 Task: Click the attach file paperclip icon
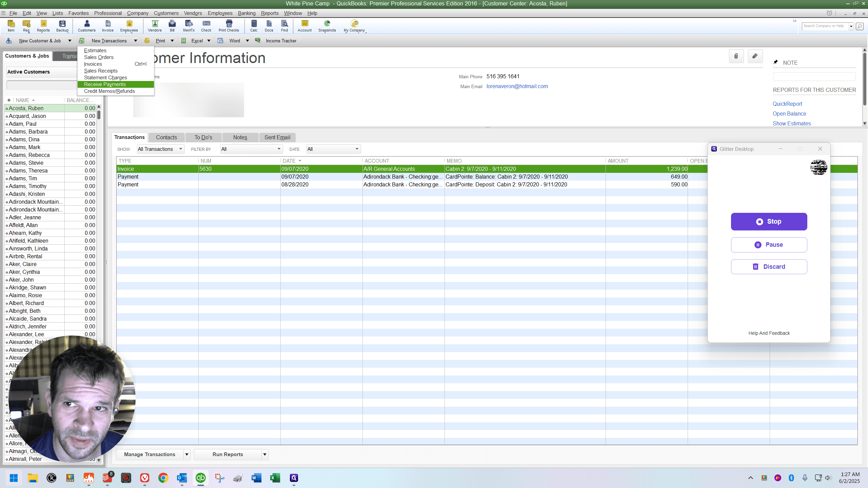point(736,56)
